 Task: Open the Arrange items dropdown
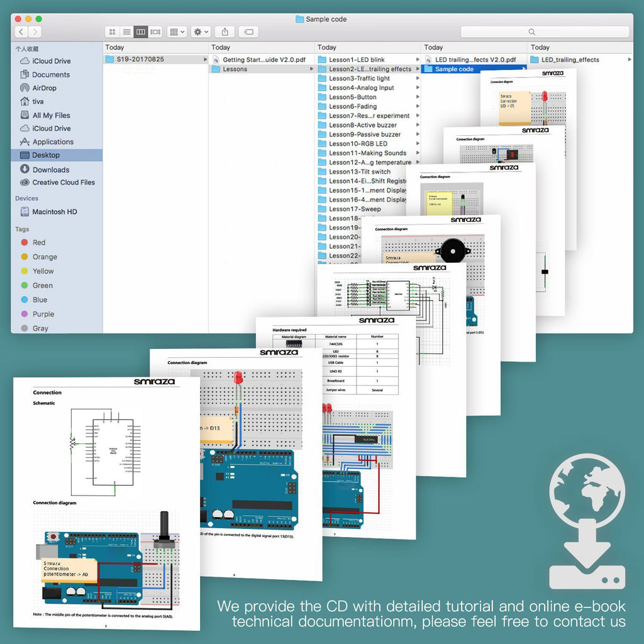pos(177,31)
